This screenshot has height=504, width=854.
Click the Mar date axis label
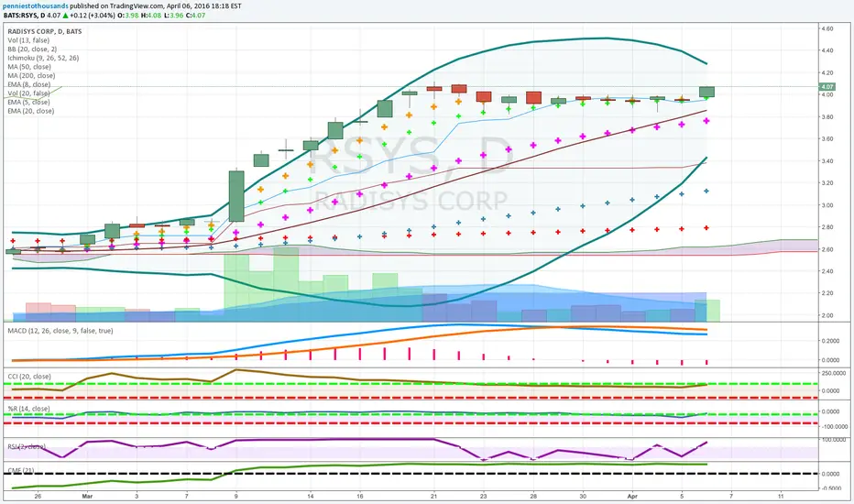coord(87,497)
